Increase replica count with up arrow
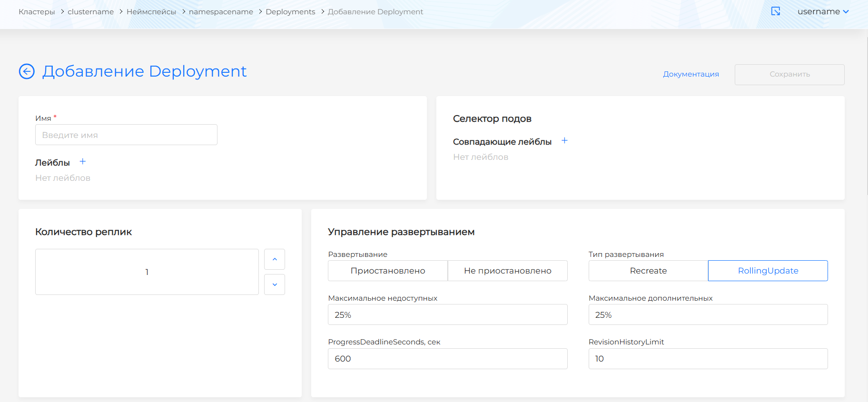This screenshot has width=868, height=402. 275,259
